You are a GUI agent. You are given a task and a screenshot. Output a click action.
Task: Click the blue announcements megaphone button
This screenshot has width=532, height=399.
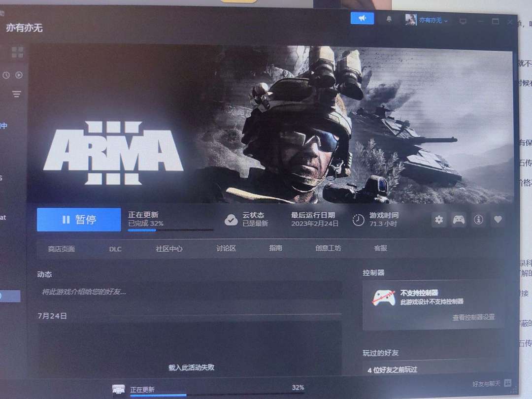point(362,18)
